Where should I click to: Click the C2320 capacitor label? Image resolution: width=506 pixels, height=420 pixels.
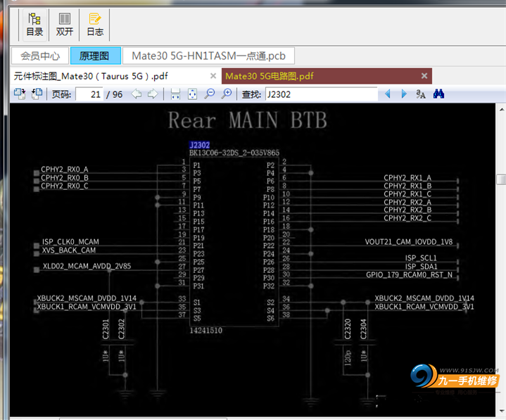coord(348,329)
